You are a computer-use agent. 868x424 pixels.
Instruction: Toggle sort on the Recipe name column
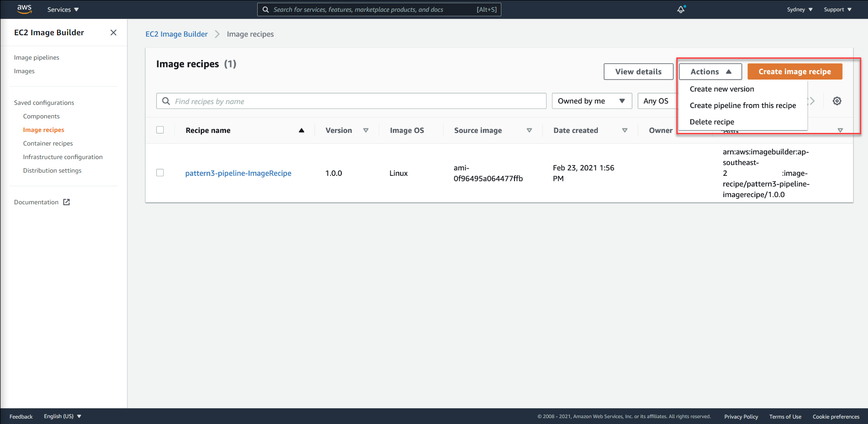coord(301,130)
